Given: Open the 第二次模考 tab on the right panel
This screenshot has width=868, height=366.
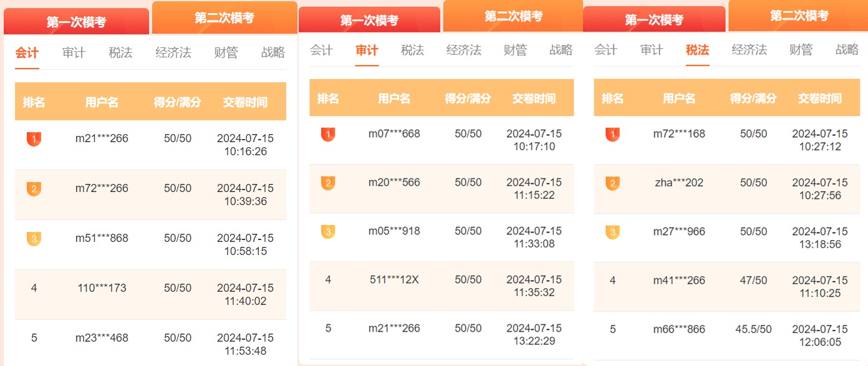Looking at the screenshot, I should point(798,14).
